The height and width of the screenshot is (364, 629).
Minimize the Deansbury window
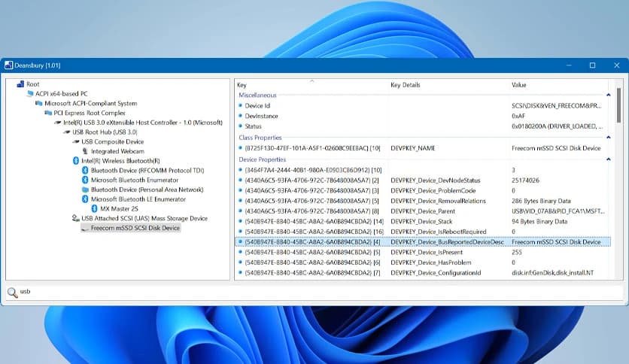pos(569,65)
